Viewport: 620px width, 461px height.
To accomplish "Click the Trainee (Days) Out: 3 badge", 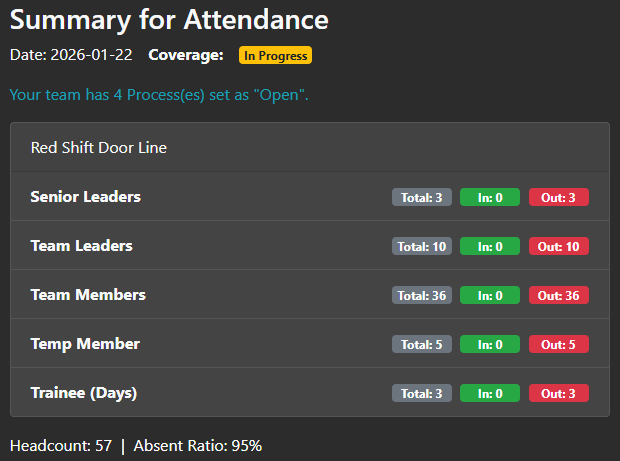I will (x=558, y=393).
